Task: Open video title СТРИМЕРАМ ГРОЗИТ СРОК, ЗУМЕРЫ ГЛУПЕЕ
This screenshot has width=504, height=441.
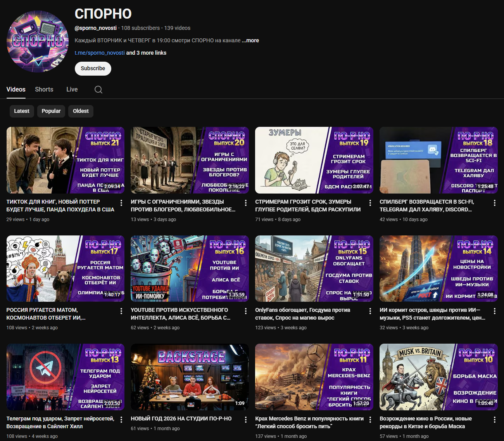Action: 308,206
